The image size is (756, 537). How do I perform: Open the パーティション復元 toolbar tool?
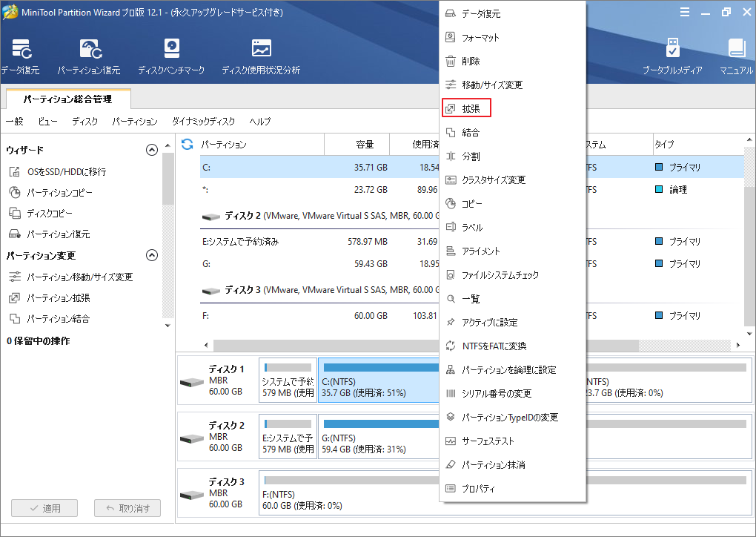coord(89,50)
